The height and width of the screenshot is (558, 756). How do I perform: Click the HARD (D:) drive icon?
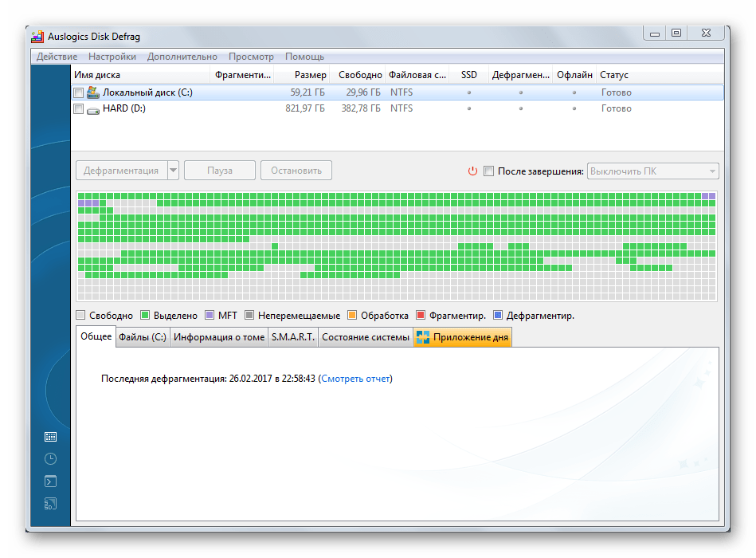click(93, 110)
